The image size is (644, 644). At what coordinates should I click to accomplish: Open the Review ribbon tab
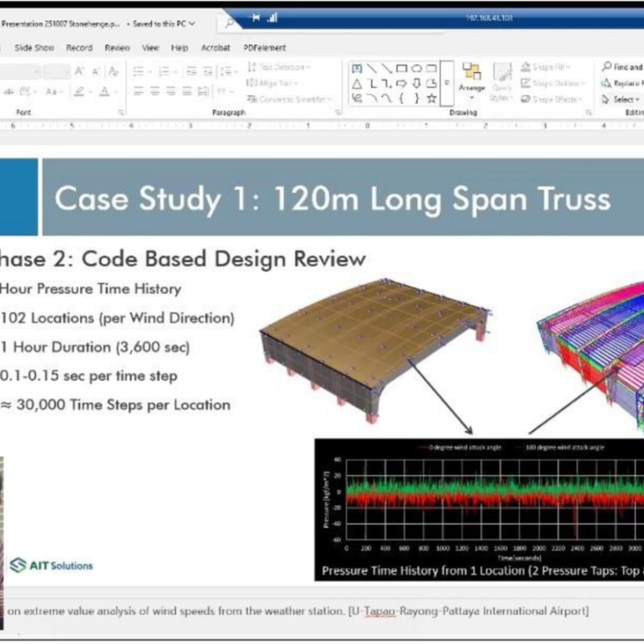click(117, 48)
